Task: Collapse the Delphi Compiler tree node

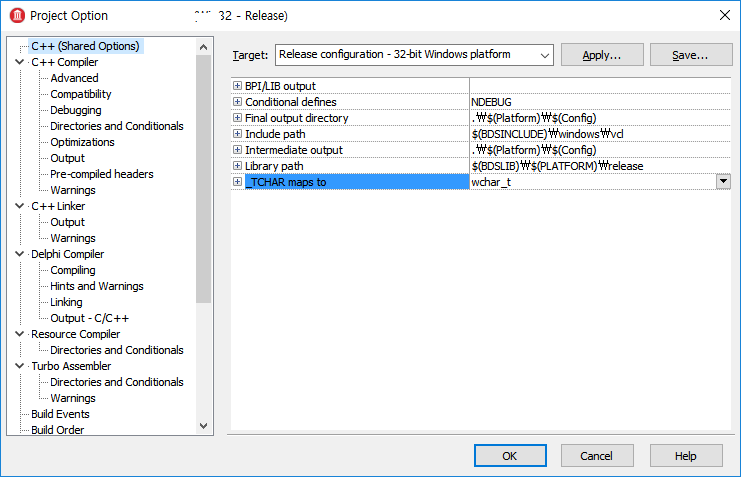Action: coord(21,254)
